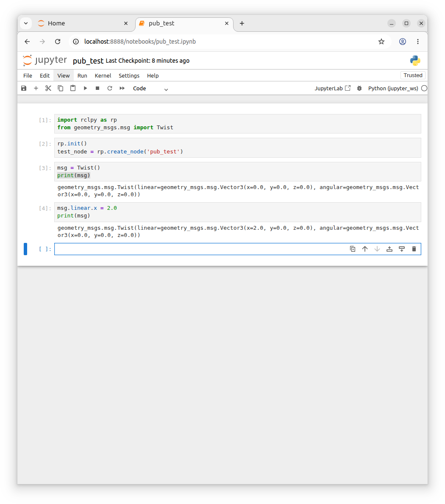Viewport: 445px width, 504px height.
Task: Reload the current page
Action: tap(58, 42)
